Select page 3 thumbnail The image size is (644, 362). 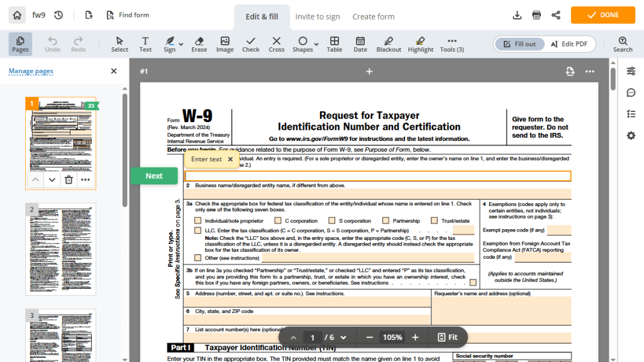(61, 336)
